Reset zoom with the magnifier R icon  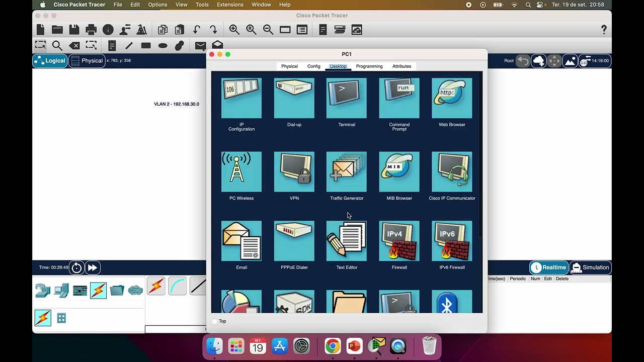pyautogui.click(x=251, y=30)
